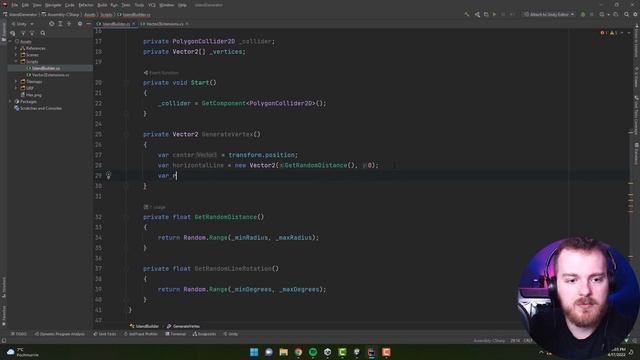Click the build hammer icon

click(467, 15)
